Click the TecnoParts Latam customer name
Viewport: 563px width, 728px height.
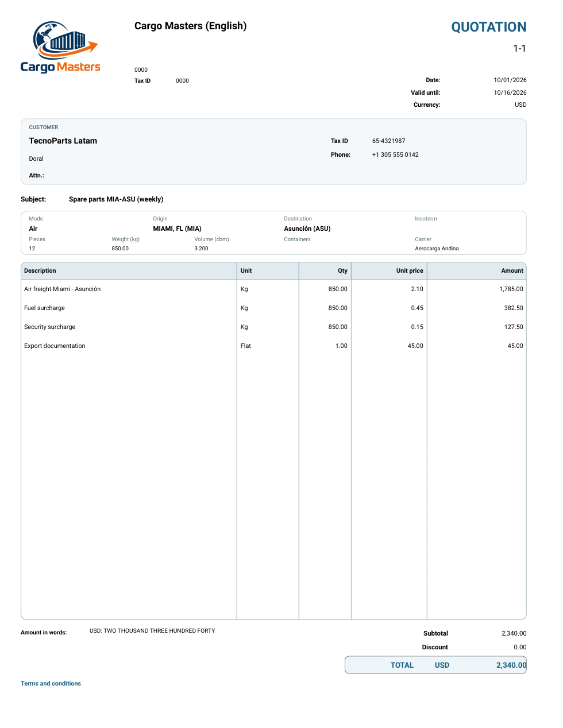click(x=63, y=141)
